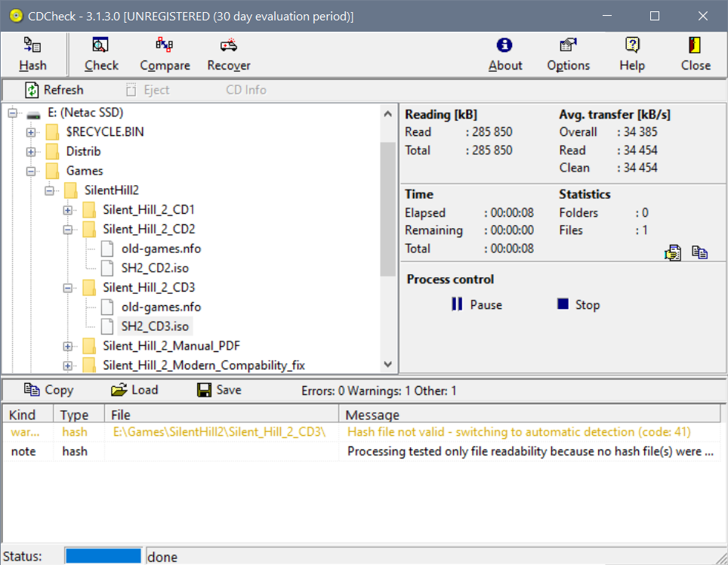The height and width of the screenshot is (565, 728).
Task: Click the E:\Games\SilentHill2\Silent_Hill_2_CD3\ path cell
Action: (x=220, y=432)
